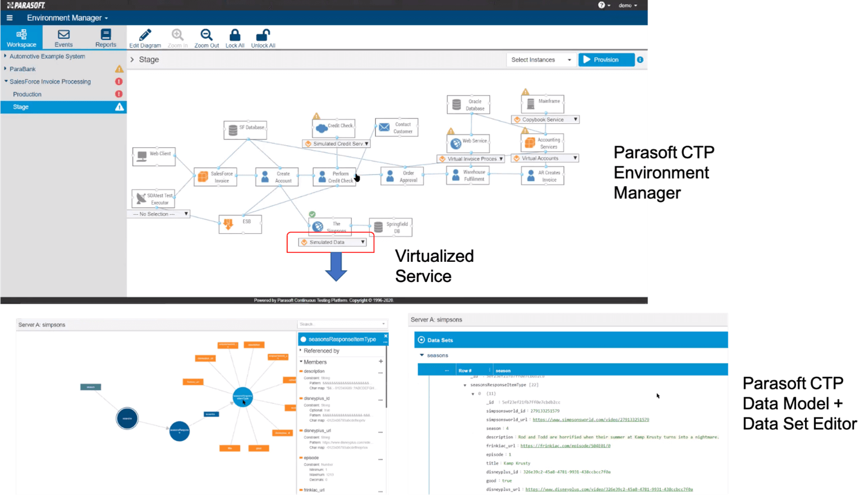The width and height of the screenshot is (868, 495).
Task: Click the Zoom Out magnifier
Action: (206, 39)
